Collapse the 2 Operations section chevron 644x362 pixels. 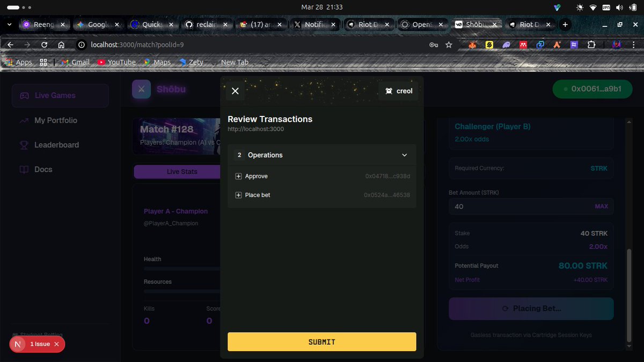click(405, 155)
